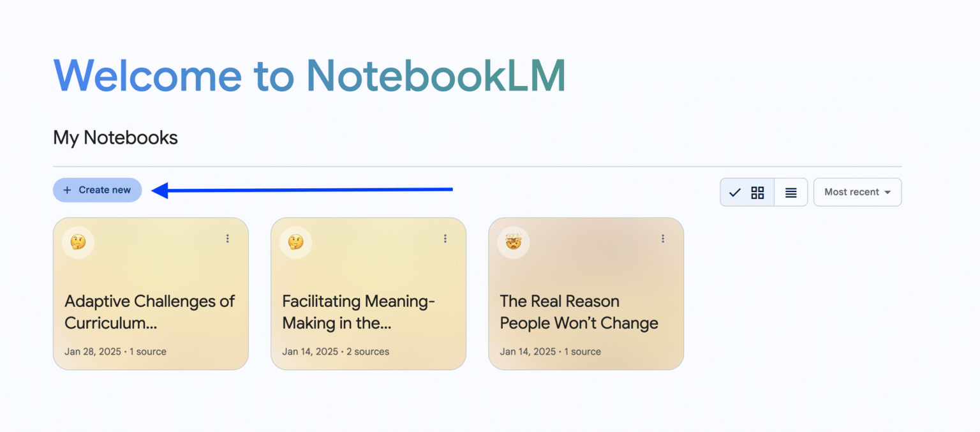Click the emoji icon on Facilitating Meaning-Making notebook
The image size is (980, 432).
(x=295, y=242)
